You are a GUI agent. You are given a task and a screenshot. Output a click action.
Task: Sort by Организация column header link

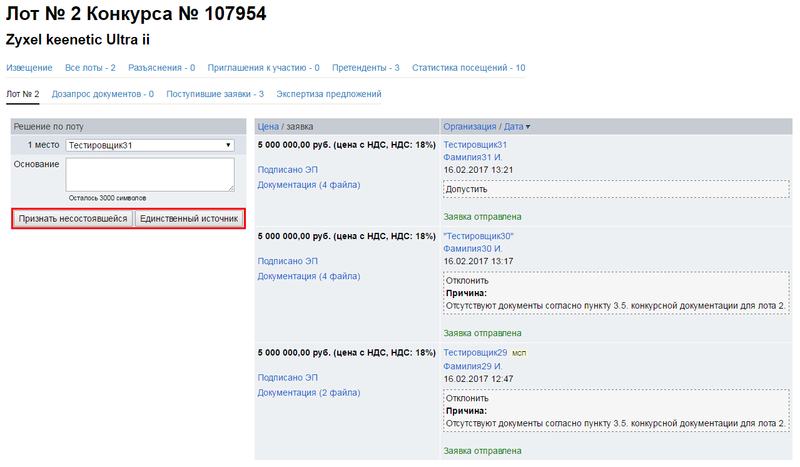470,127
